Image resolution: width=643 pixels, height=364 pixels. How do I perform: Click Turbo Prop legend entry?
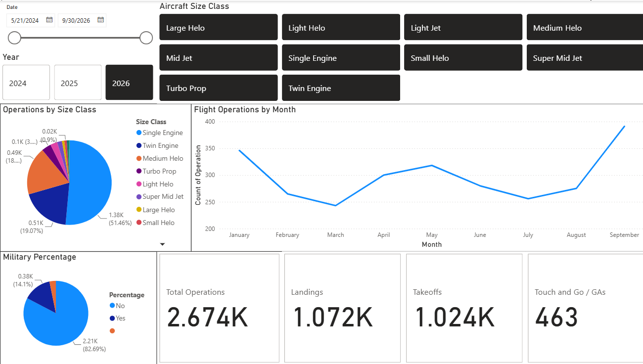(x=155, y=171)
